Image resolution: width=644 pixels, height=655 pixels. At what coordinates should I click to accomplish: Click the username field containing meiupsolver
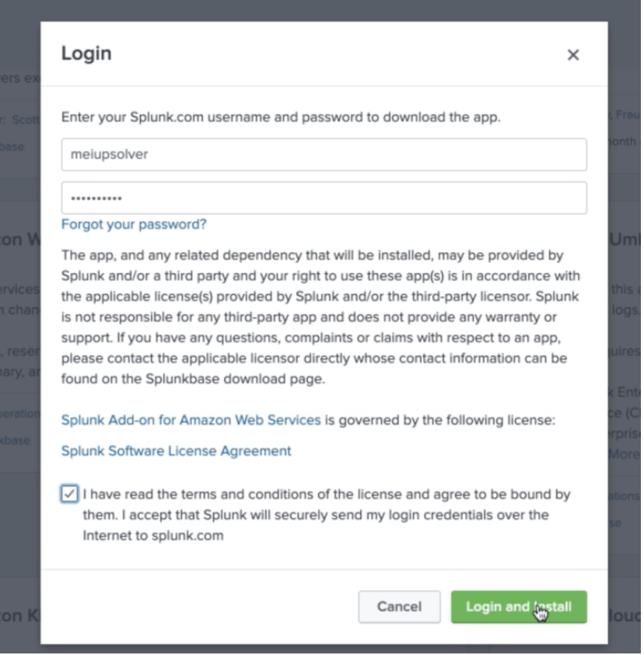324,155
